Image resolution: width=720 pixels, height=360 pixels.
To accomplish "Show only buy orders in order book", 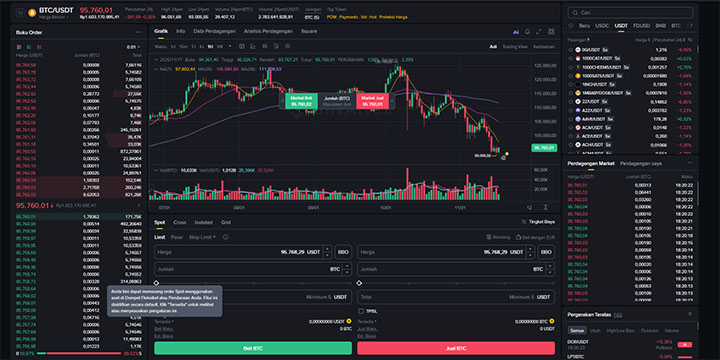I will point(29,47).
